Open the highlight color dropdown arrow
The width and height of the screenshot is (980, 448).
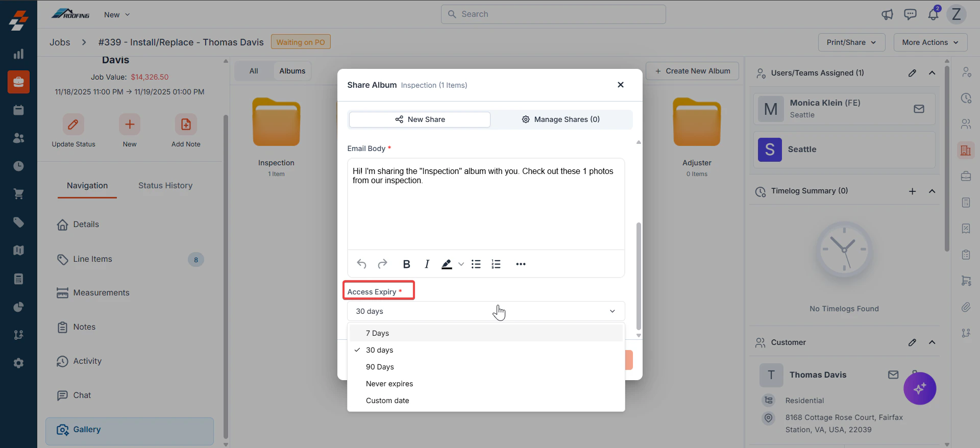click(461, 264)
